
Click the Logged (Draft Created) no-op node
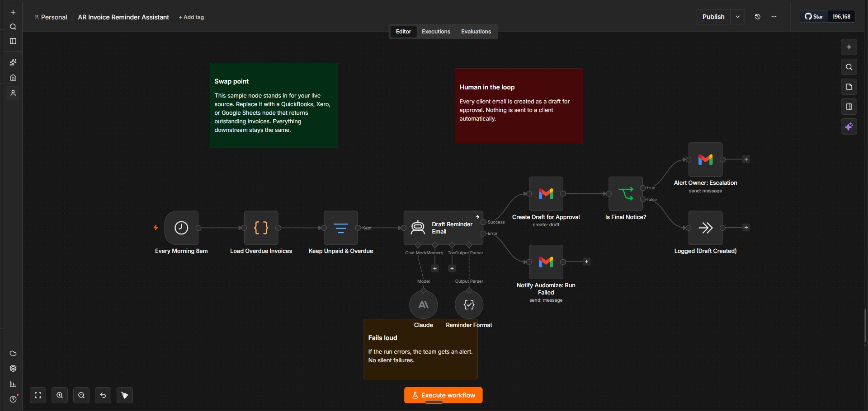point(705,228)
